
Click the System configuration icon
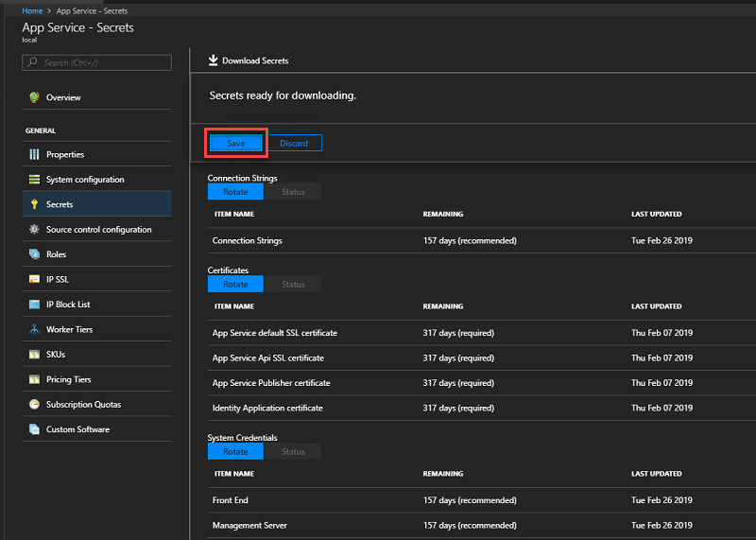click(x=34, y=180)
